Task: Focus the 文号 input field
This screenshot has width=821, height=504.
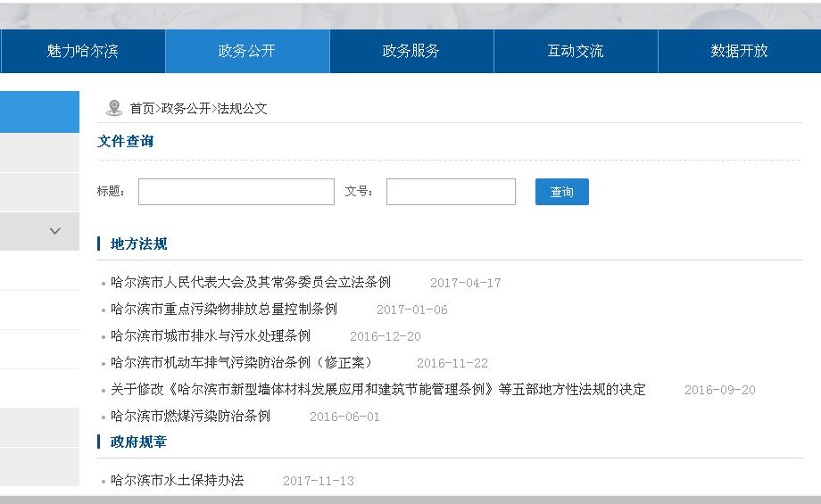Action: pyautogui.click(x=451, y=192)
